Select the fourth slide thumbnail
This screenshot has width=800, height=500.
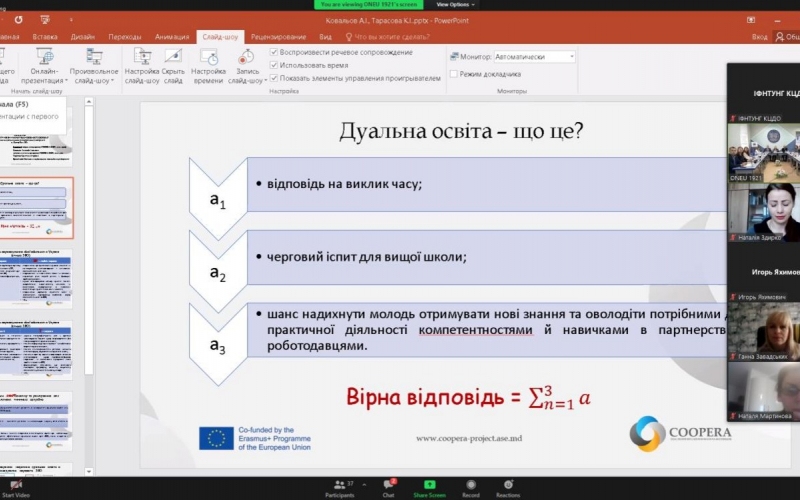pyautogui.click(x=36, y=351)
